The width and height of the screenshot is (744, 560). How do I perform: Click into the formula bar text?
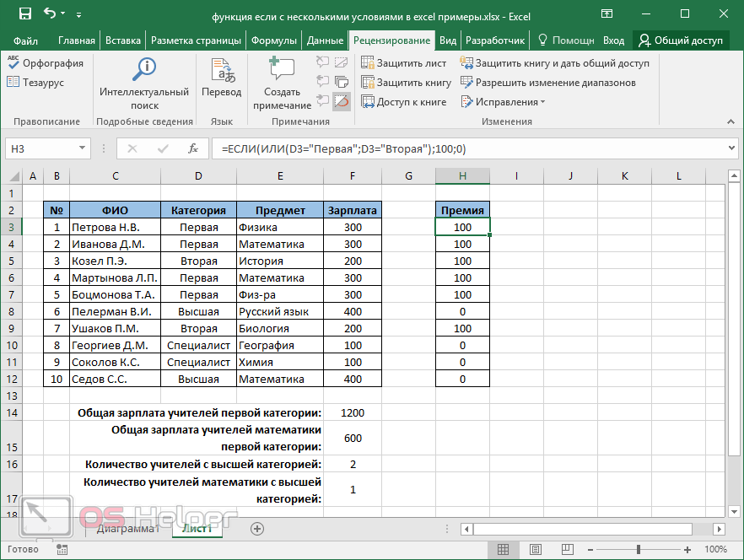[x=468, y=149]
